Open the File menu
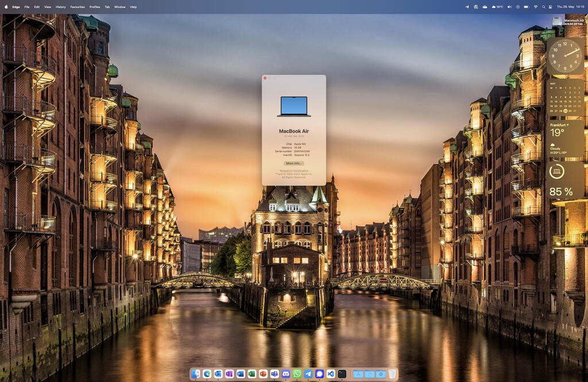The width and height of the screenshot is (588, 382). (x=27, y=7)
